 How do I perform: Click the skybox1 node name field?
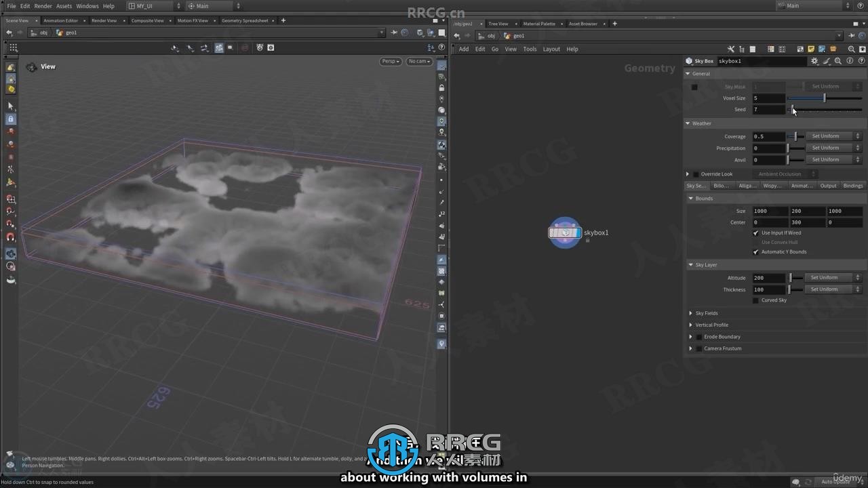point(761,61)
